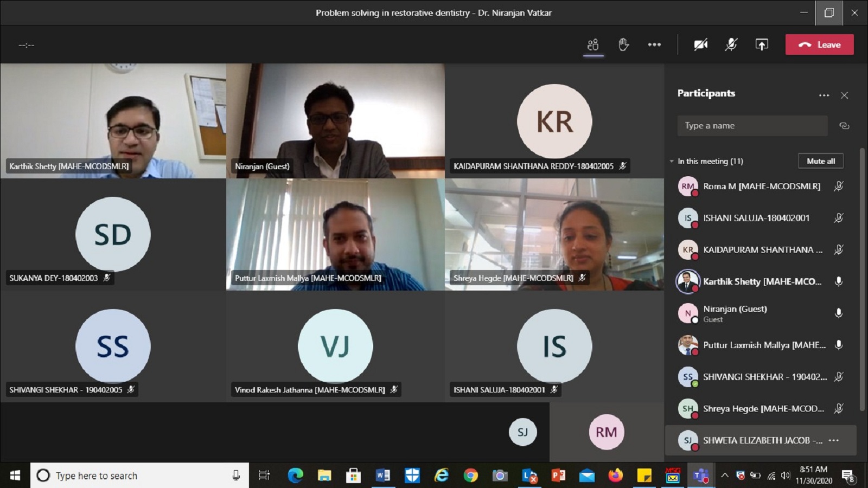Screen dimensions: 868x488
Task: Collapse the In this meeting (11) list
Action: point(672,162)
